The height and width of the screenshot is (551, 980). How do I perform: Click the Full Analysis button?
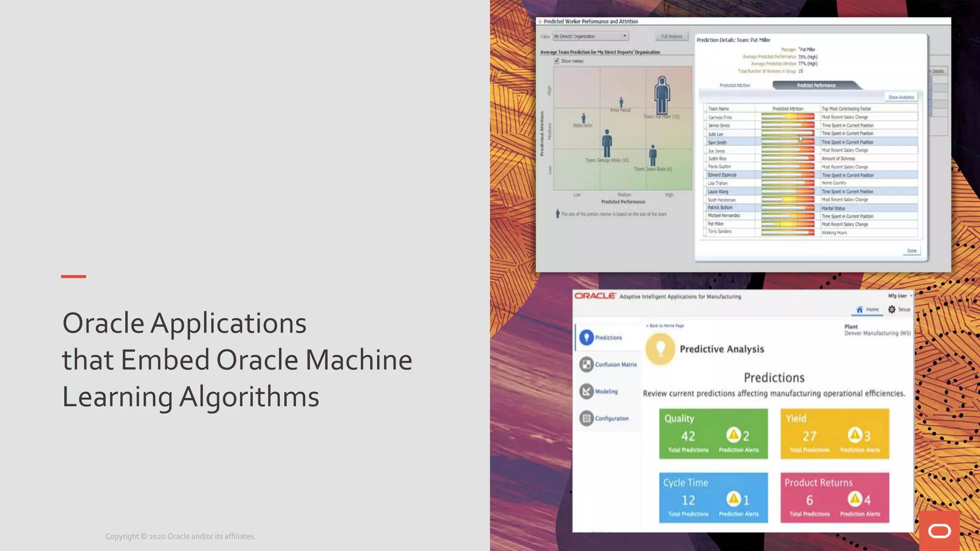[x=671, y=36]
